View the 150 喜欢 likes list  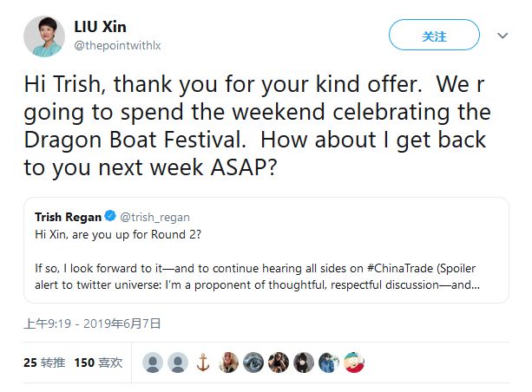[98, 363]
